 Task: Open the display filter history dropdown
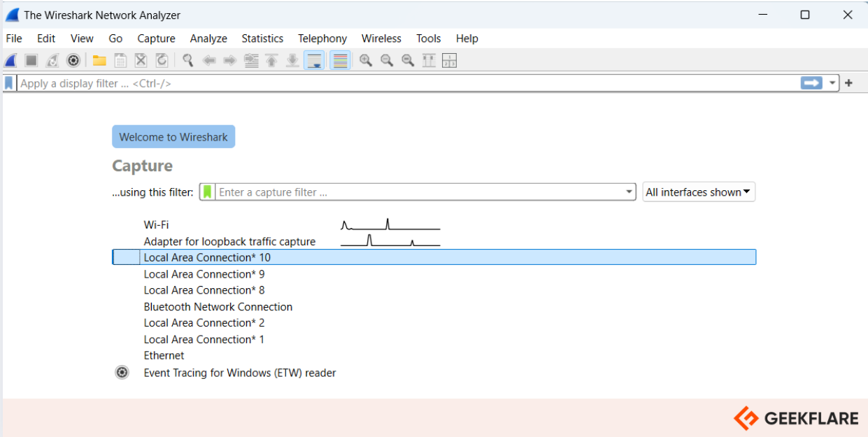pos(832,83)
